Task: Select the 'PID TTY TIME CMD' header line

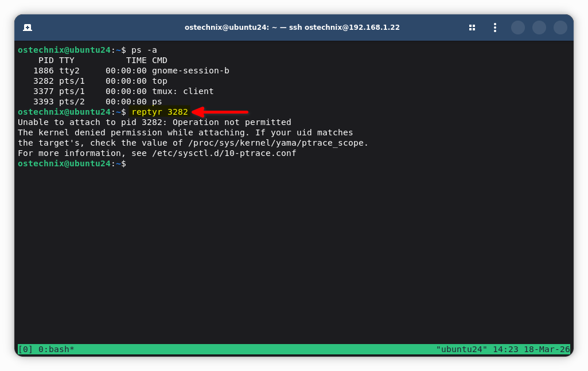Action: point(103,60)
